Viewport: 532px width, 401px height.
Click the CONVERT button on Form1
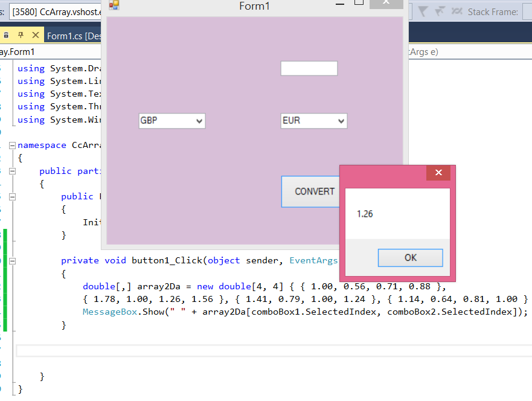[311, 191]
